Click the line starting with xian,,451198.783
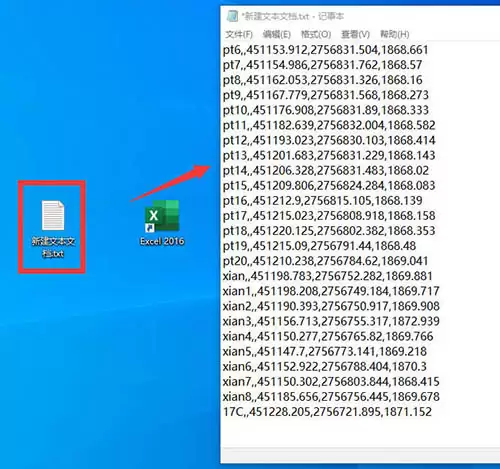Image resolution: width=500 pixels, height=469 pixels. [x=328, y=276]
